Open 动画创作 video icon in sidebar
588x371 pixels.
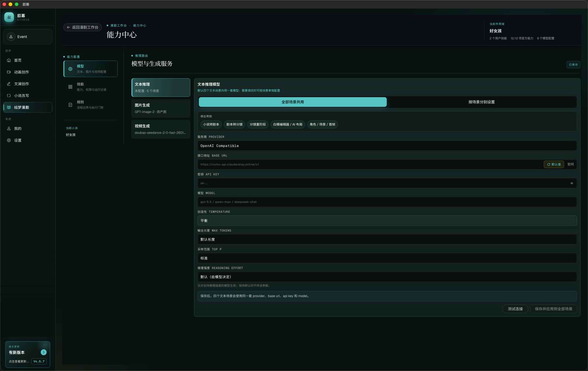pyautogui.click(x=9, y=72)
